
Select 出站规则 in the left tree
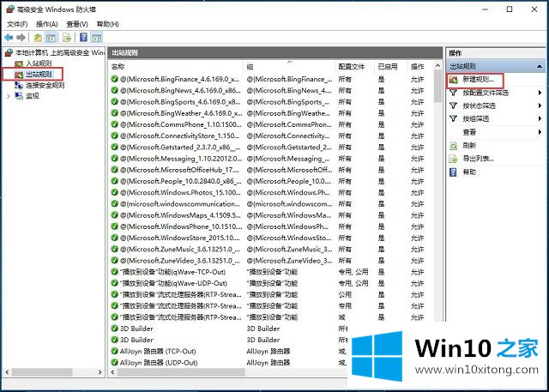click(x=39, y=75)
